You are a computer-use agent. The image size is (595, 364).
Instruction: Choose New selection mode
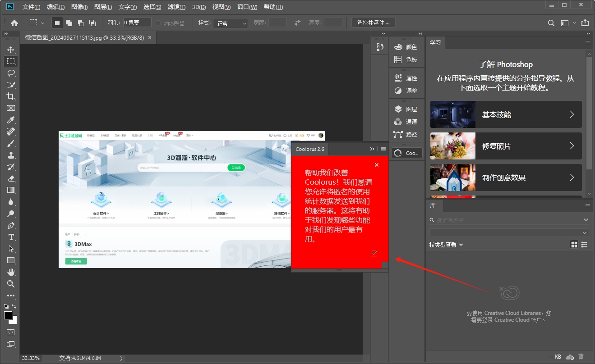pyautogui.click(x=57, y=23)
